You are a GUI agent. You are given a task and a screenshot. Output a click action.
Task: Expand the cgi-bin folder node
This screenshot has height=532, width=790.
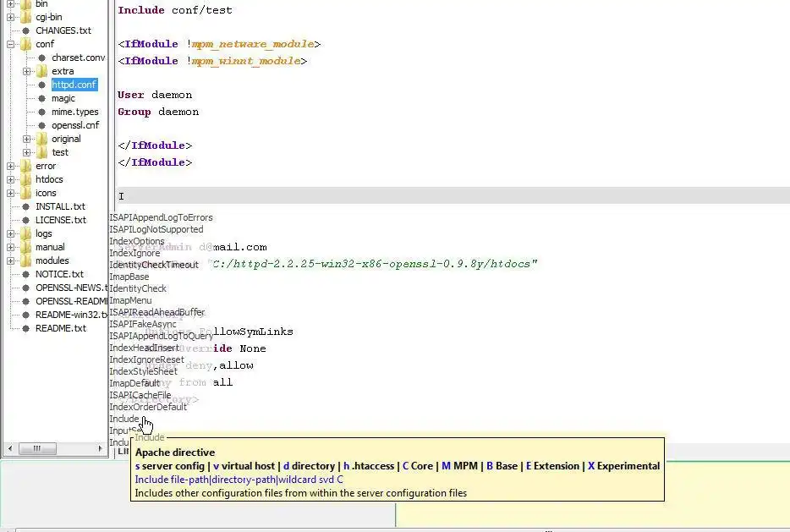(10, 17)
